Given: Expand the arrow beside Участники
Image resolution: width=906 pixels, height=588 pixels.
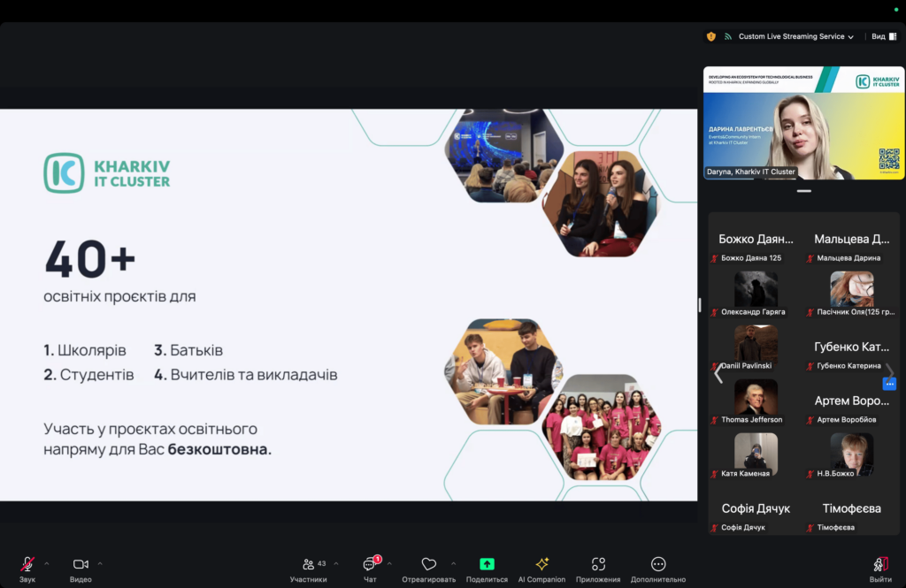Looking at the screenshot, I should click(x=336, y=564).
